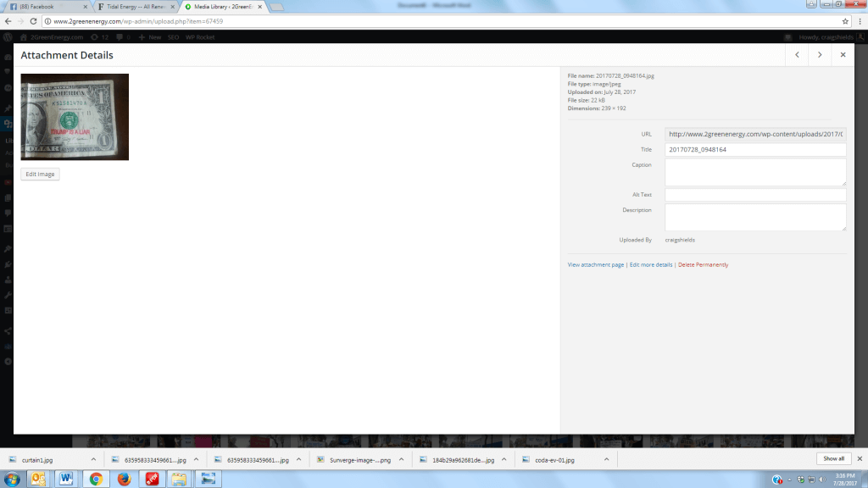Screen dimensions: 868x488
Task: Click Show all downloads button
Action: pos(834,458)
